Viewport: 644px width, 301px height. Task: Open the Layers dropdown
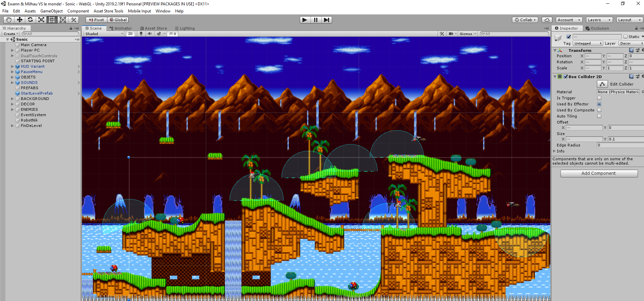(599, 20)
